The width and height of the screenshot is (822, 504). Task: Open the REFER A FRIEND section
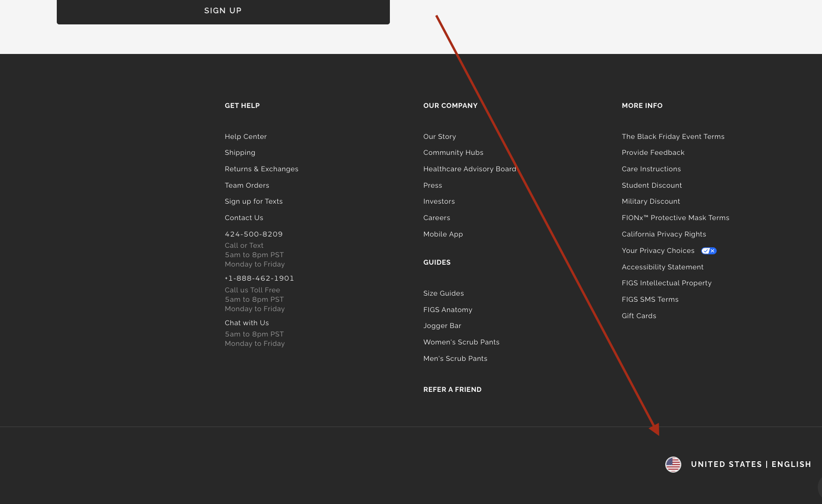pyautogui.click(x=452, y=389)
